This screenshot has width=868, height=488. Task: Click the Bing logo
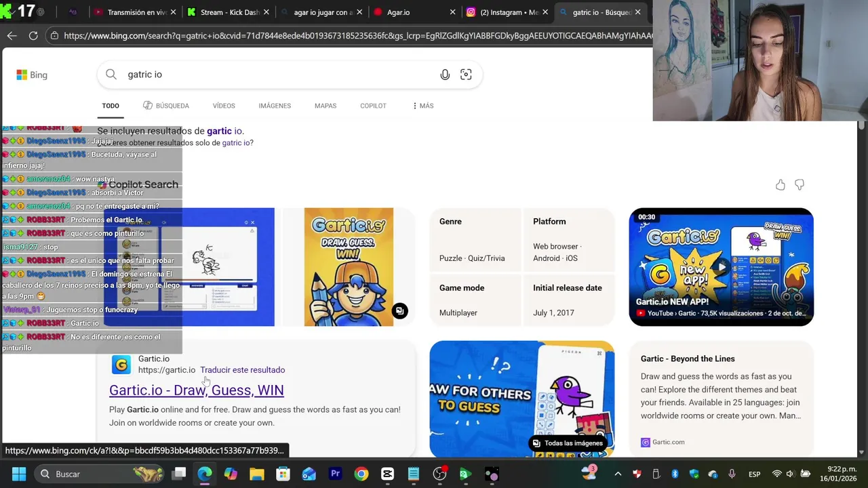click(x=32, y=75)
